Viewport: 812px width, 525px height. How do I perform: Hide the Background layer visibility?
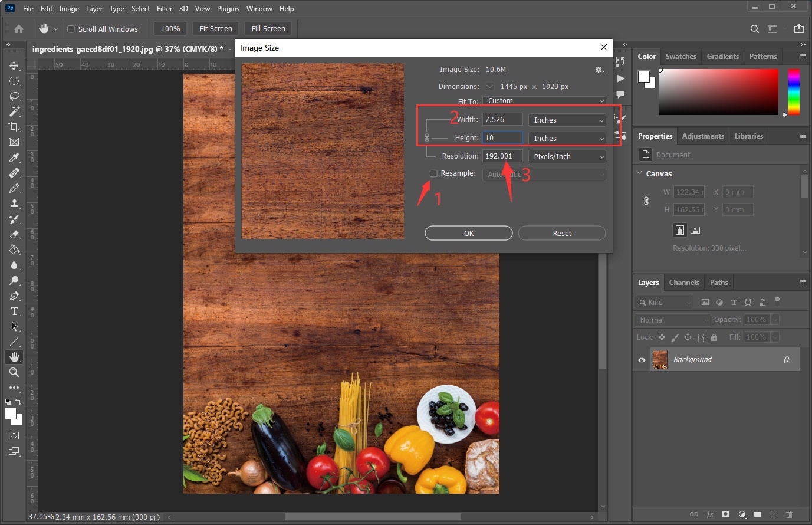pyautogui.click(x=642, y=360)
